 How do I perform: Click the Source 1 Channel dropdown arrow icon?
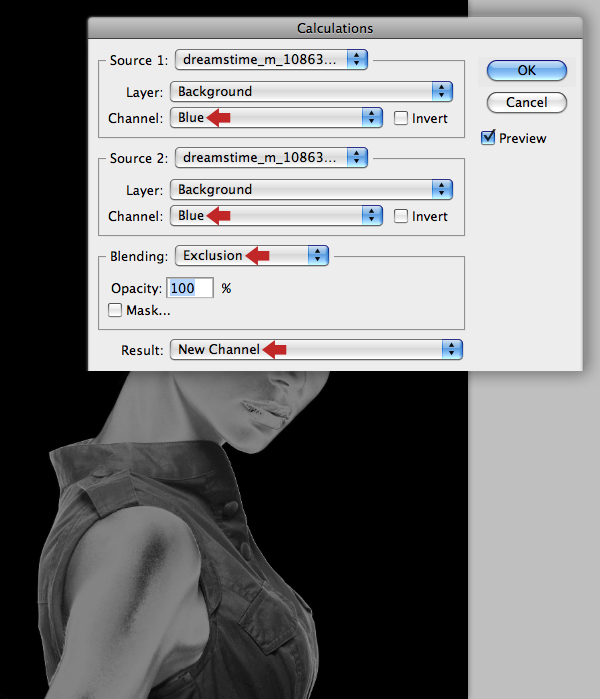(x=372, y=118)
